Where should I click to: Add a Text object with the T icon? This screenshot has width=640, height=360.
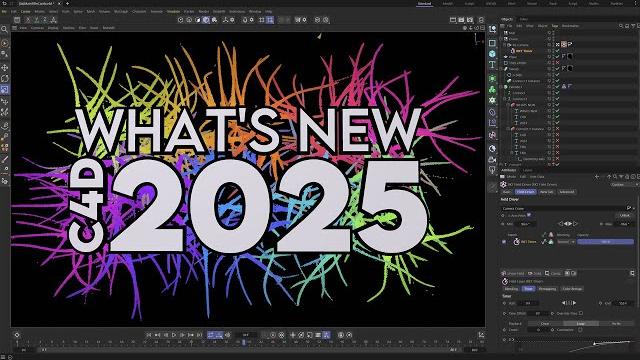(492, 64)
